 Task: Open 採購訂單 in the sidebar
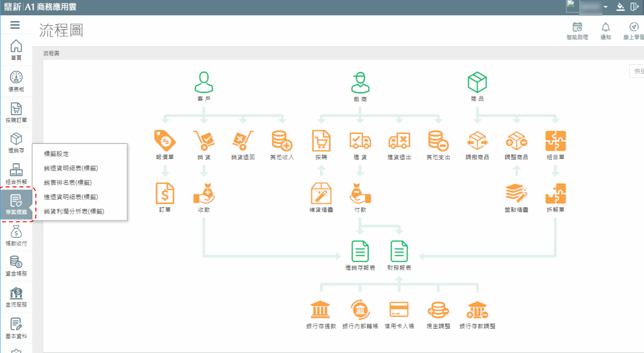pyautogui.click(x=16, y=112)
